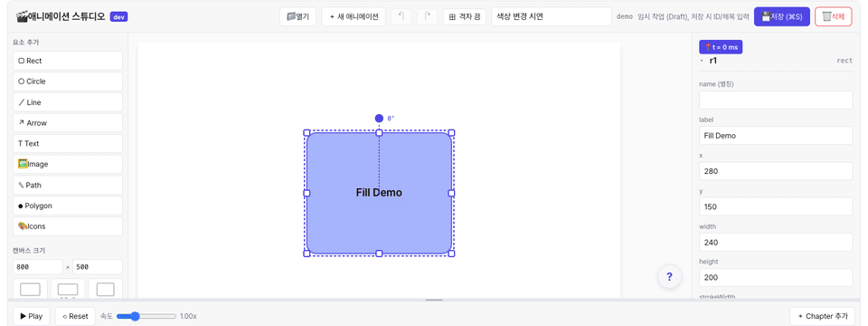Screen dimensions: 868x326
Task: Click the rotation handle above the rectangle
Action: click(x=379, y=118)
